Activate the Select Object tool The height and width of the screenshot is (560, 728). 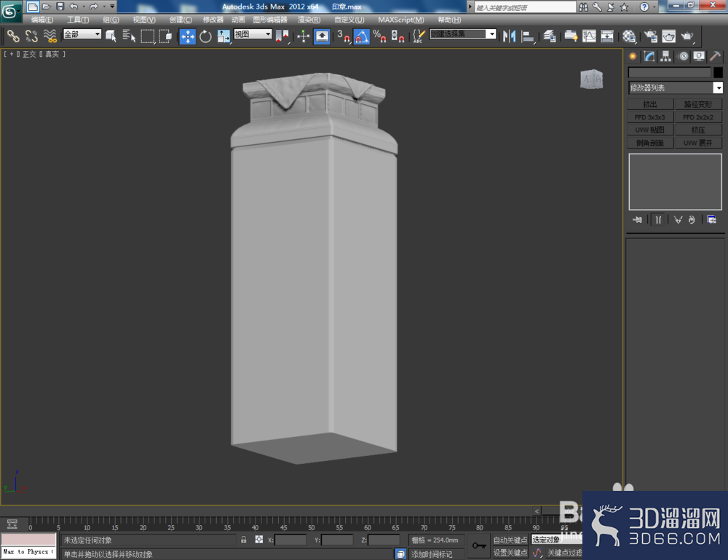pyautogui.click(x=111, y=36)
